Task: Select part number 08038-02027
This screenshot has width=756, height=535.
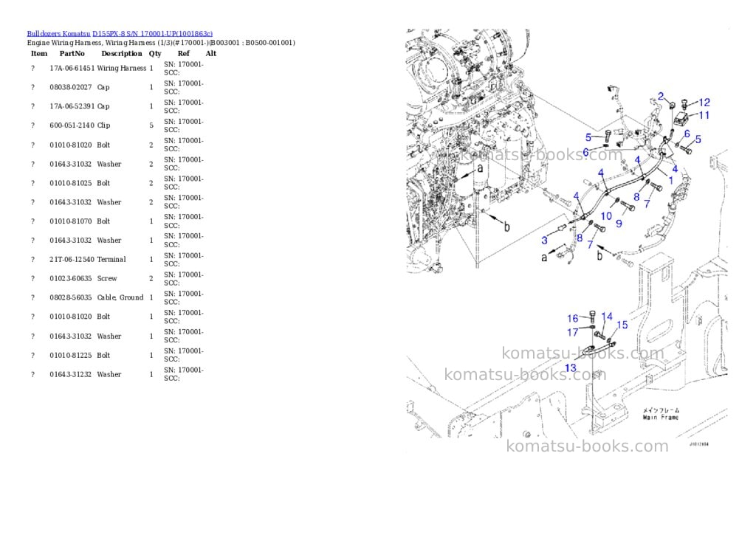Action: 70,87
